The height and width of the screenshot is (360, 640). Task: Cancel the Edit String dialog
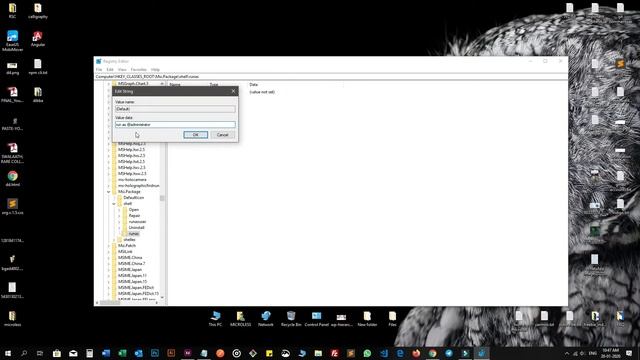222,135
